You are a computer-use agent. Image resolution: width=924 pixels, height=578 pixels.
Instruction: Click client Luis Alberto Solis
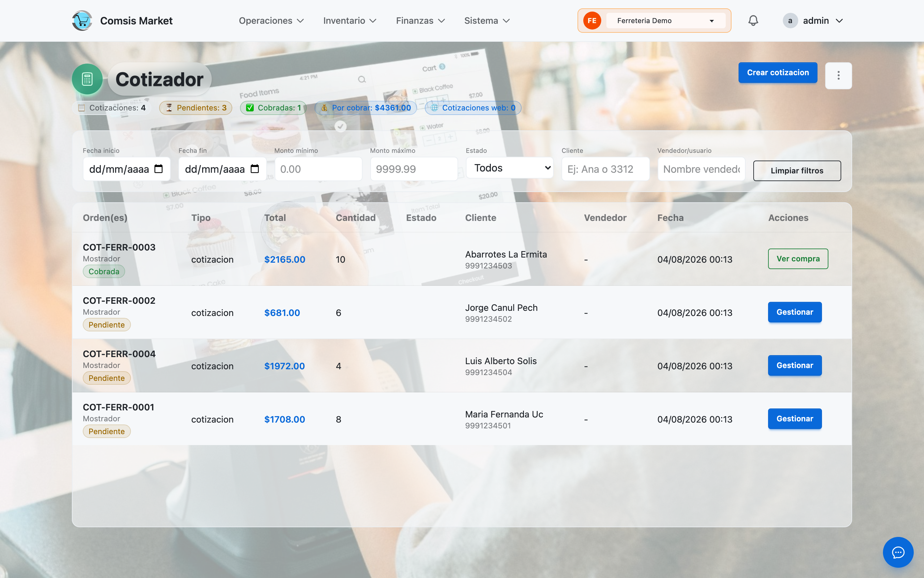501,361
